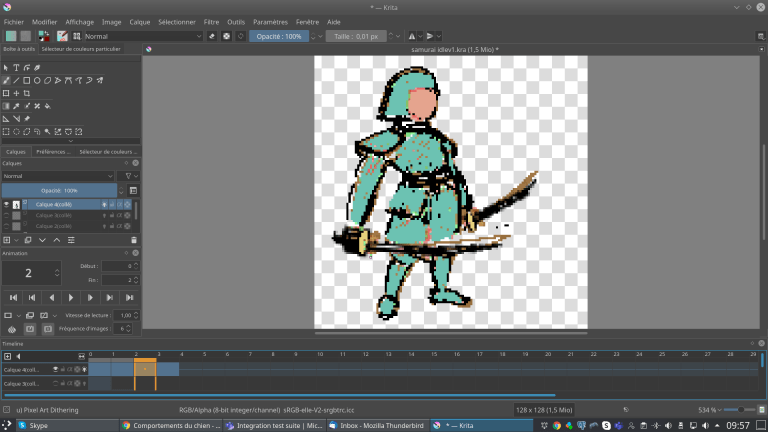Open brush opacity extra options arrow
The height and width of the screenshot is (432, 768).
tap(320, 36)
